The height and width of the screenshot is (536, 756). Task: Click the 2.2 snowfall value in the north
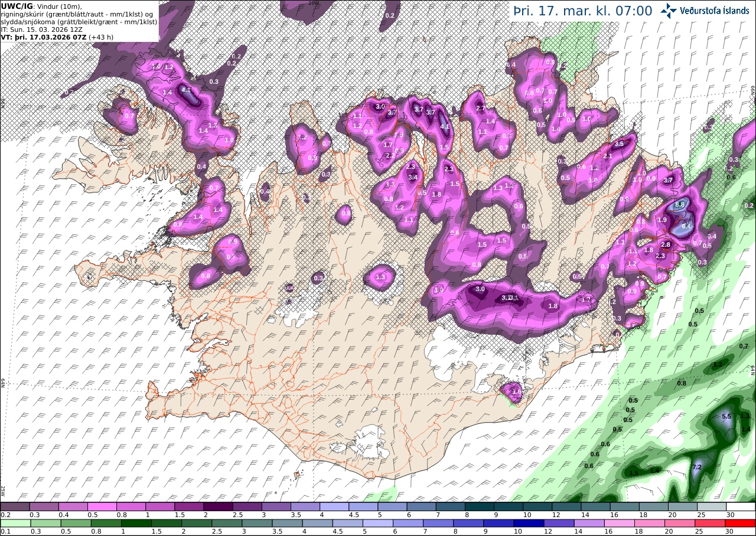[389, 155]
